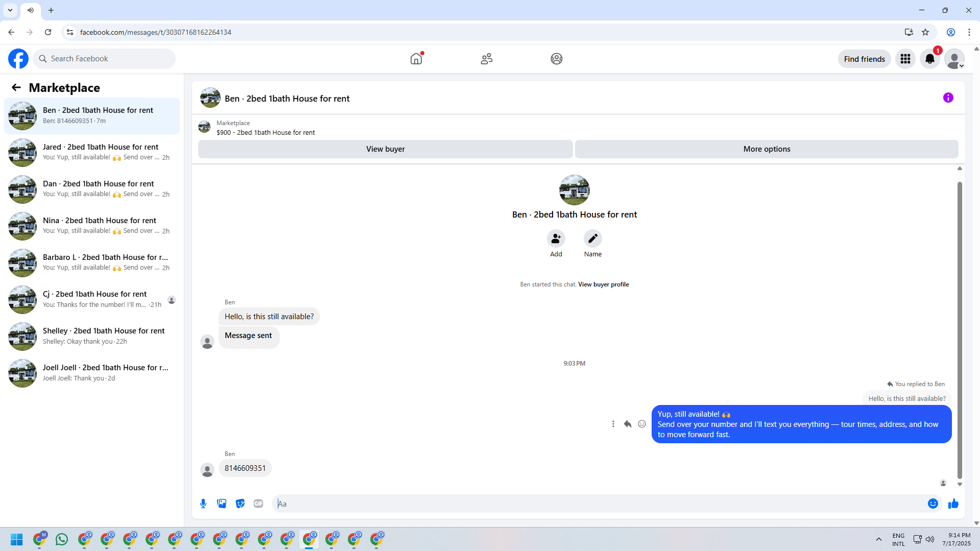This screenshot has height=551, width=980.
Task: Open the Friends icon in top navigation
Action: pyautogui.click(x=487, y=59)
